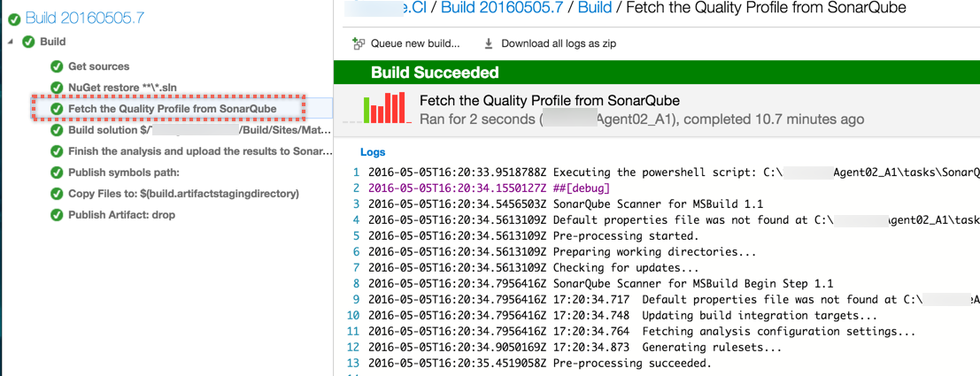980x376 pixels.
Task: Click the check icon beside Publish symbols path
Action: pyautogui.click(x=57, y=173)
